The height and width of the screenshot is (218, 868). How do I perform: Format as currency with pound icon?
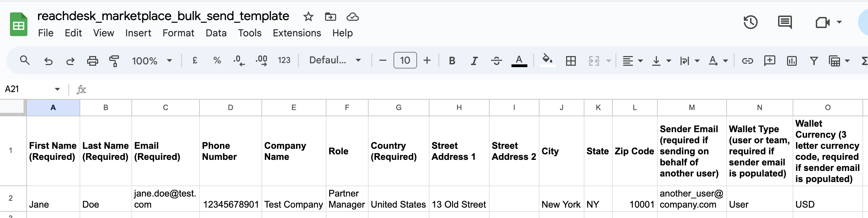click(195, 61)
